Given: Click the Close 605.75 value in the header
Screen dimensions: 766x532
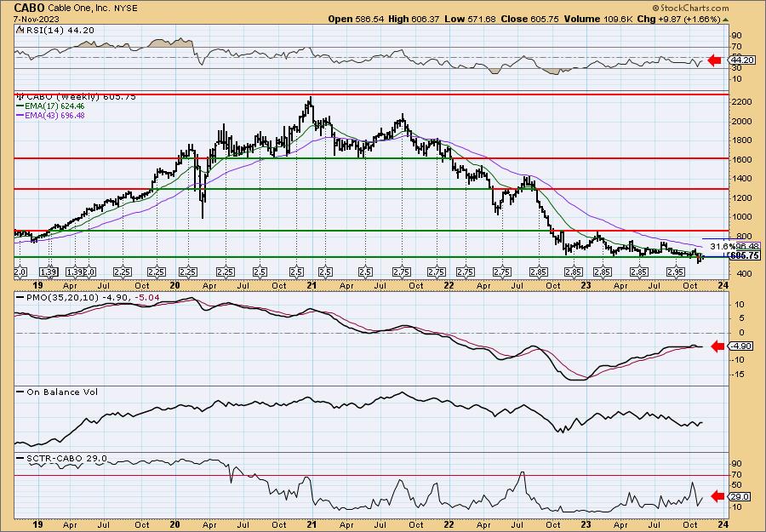Looking at the screenshot, I should coord(529,19).
